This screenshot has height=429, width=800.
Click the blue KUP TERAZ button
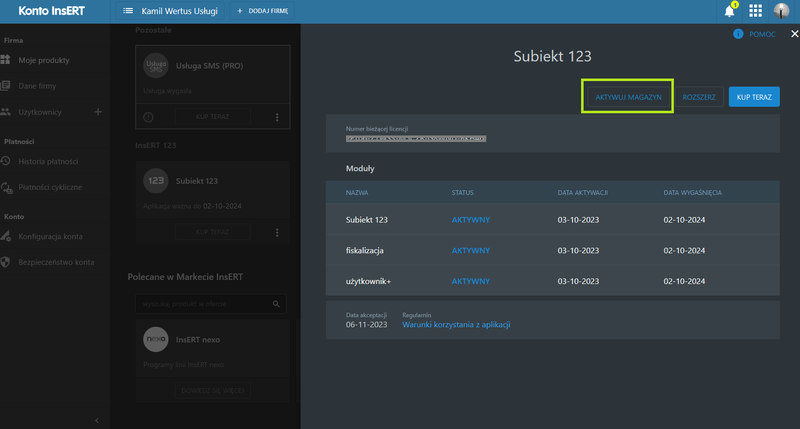click(x=754, y=97)
